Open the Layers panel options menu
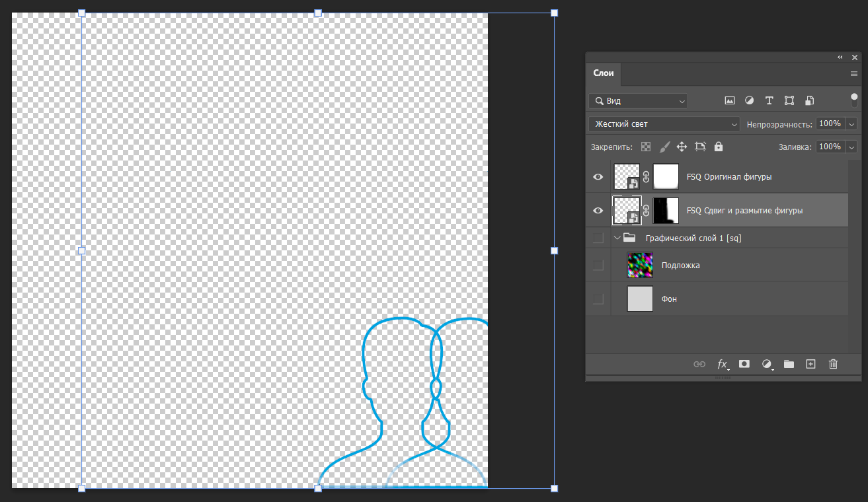The width and height of the screenshot is (868, 502). coord(853,74)
